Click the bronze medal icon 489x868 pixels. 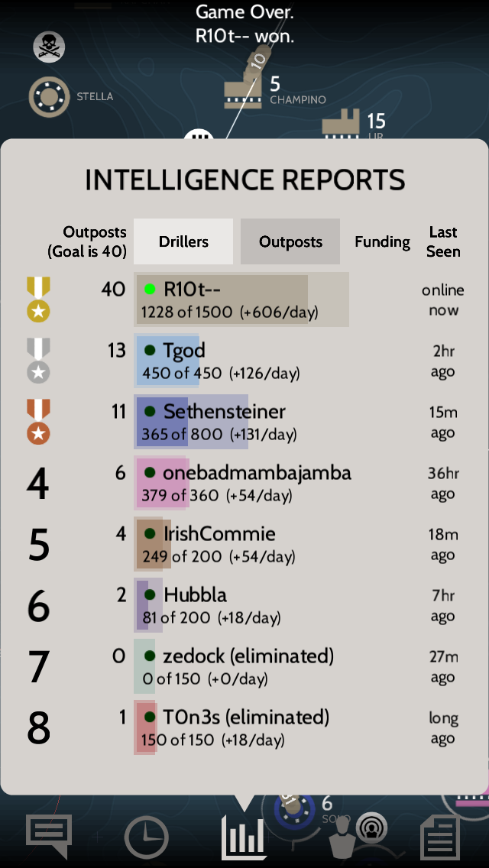pos(38,421)
